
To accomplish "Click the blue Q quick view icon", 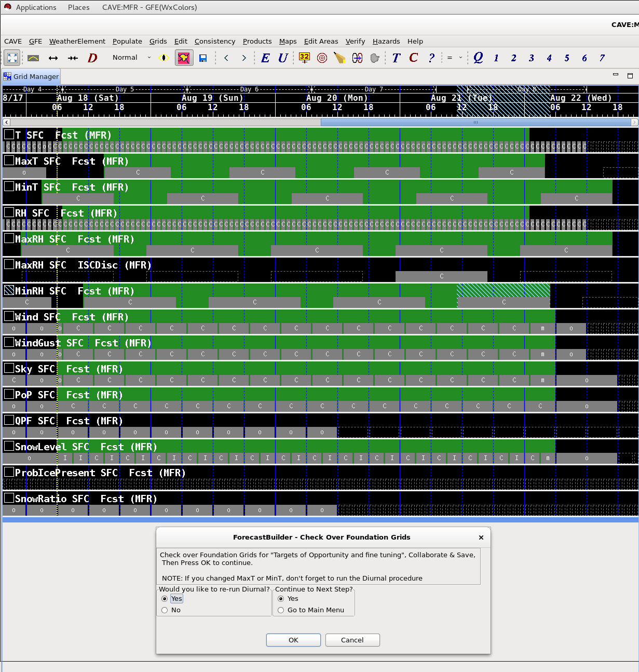I will coord(478,58).
